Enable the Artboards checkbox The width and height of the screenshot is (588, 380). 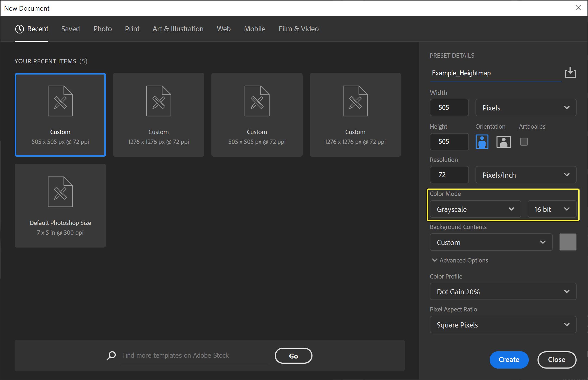point(524,141)
